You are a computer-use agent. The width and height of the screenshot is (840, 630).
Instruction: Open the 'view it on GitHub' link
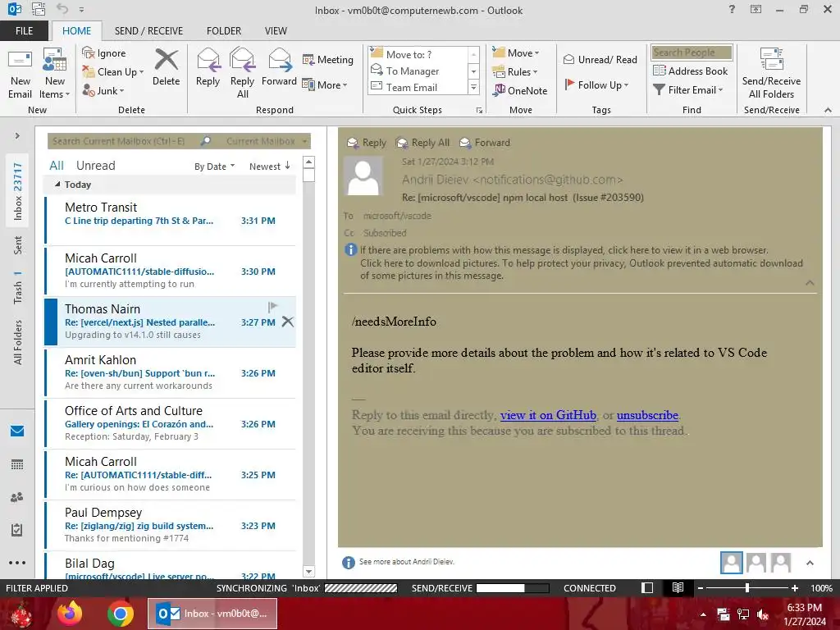[548, 415]
